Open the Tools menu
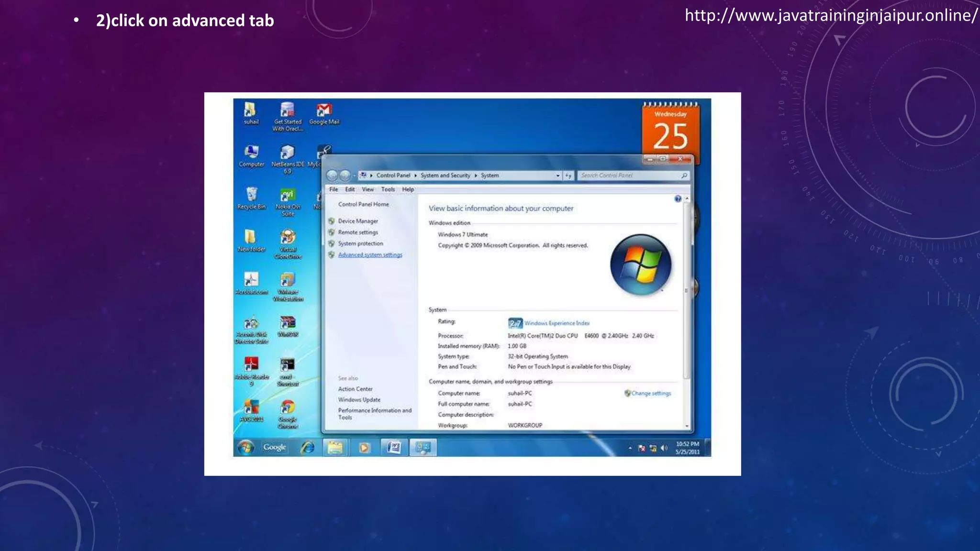Image resolution: width=980 pixels, height=551 pixels. [x=388, y=189]
